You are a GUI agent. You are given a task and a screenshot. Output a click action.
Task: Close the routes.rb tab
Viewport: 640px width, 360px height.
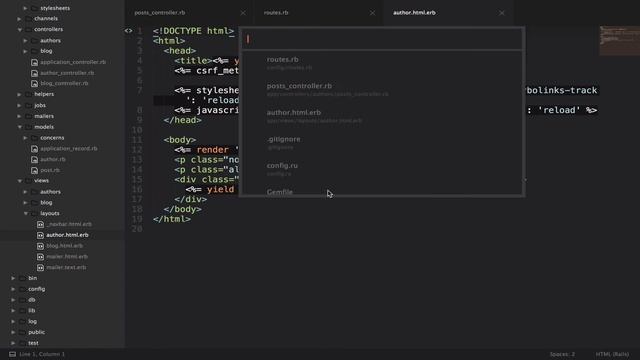372,13
